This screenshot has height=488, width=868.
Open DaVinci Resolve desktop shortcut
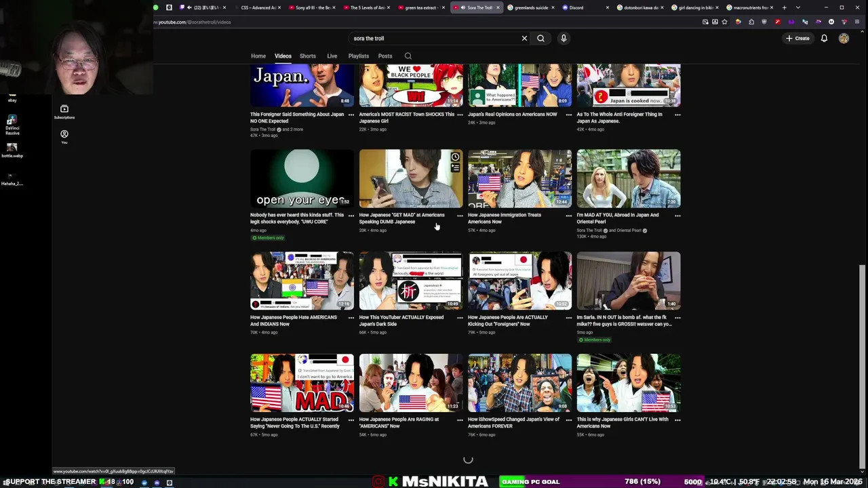pos(12,126)
